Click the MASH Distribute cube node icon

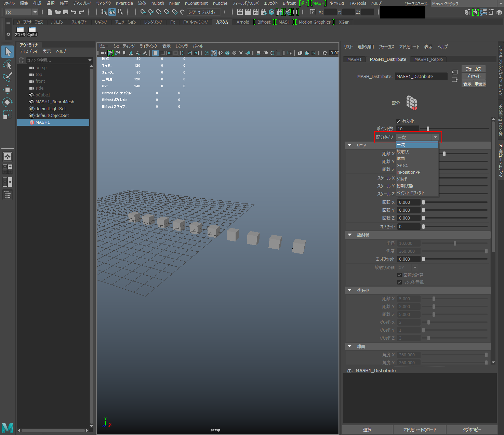(412, 103)
